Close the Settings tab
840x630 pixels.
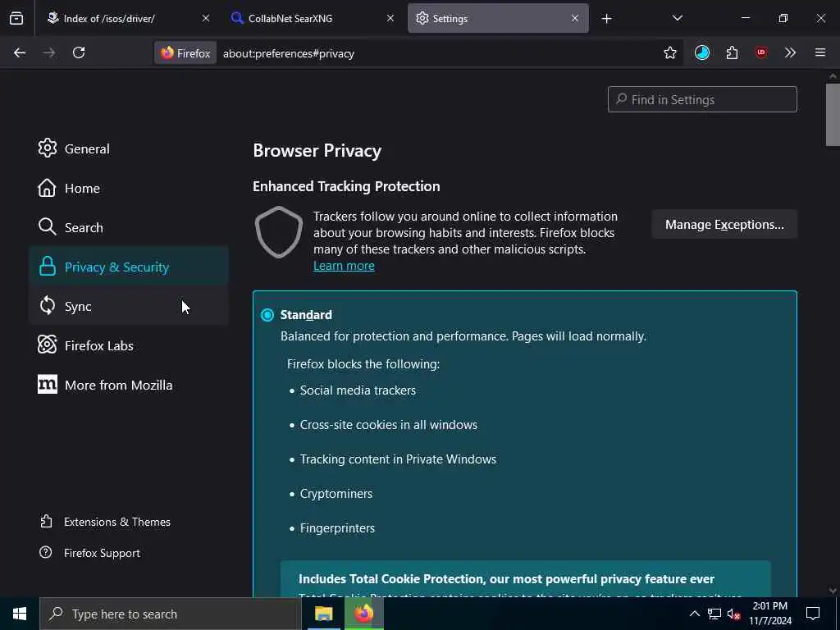(575, 18)
